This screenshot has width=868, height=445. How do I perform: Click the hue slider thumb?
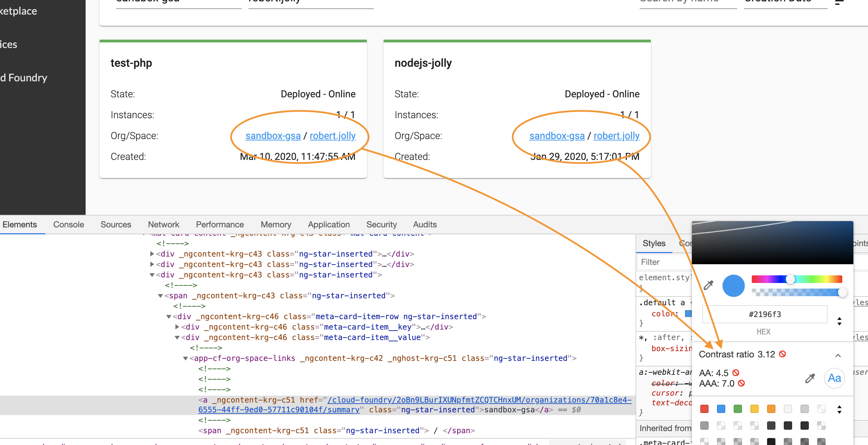pos(790,279)
